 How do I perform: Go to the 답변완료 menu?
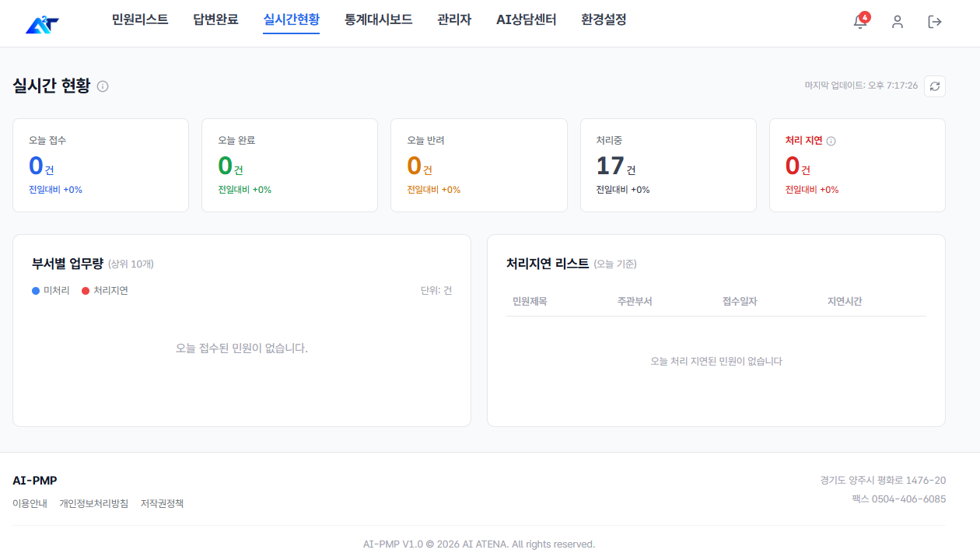pos(216,20)
